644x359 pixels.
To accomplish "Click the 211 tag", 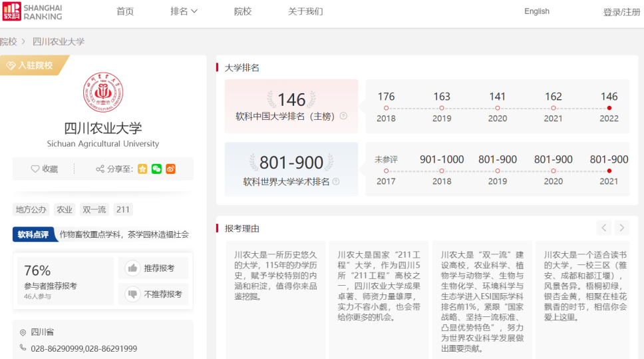I will [123, 210].
